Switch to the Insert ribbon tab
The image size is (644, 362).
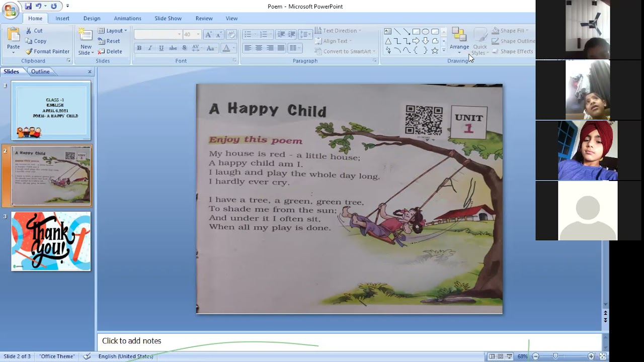(x=62, y=19)
